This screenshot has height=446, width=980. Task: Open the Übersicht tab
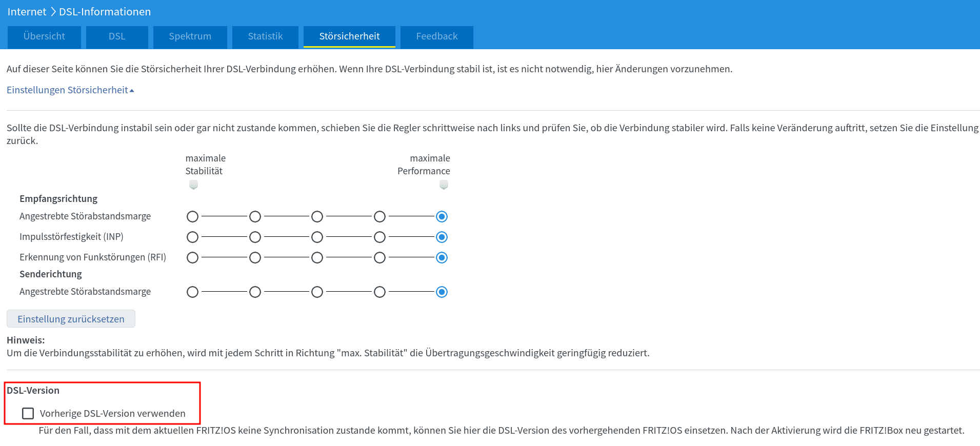coord(44,36)
